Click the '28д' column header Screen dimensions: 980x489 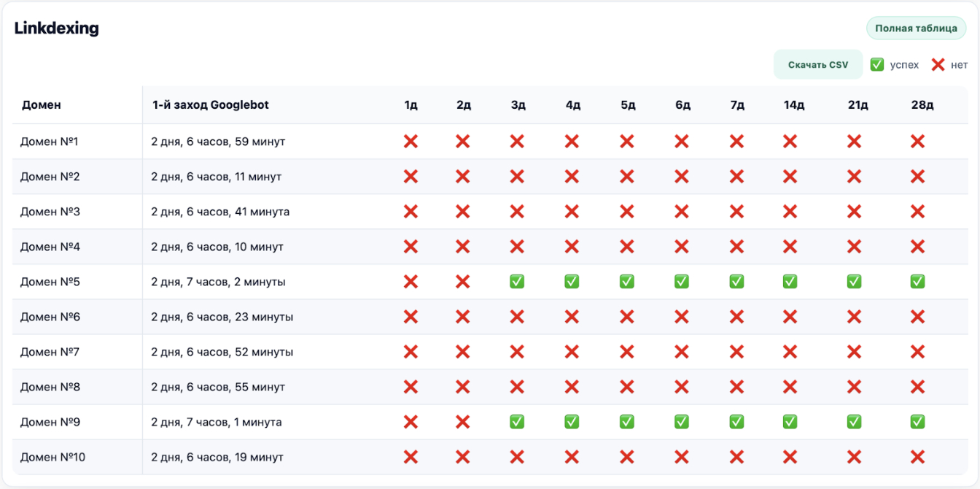[x=922, y=105]
